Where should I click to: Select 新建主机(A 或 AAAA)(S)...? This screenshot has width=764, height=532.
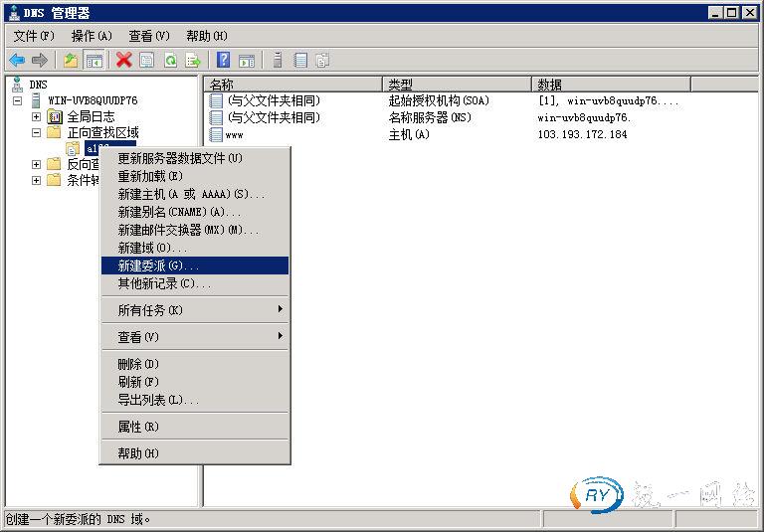pyautogui.click(x=195, y=194)
